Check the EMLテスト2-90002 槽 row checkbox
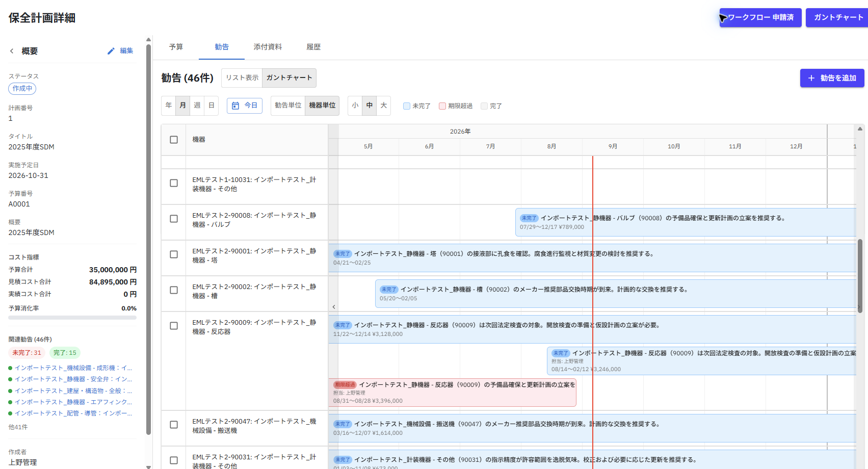 174,290
